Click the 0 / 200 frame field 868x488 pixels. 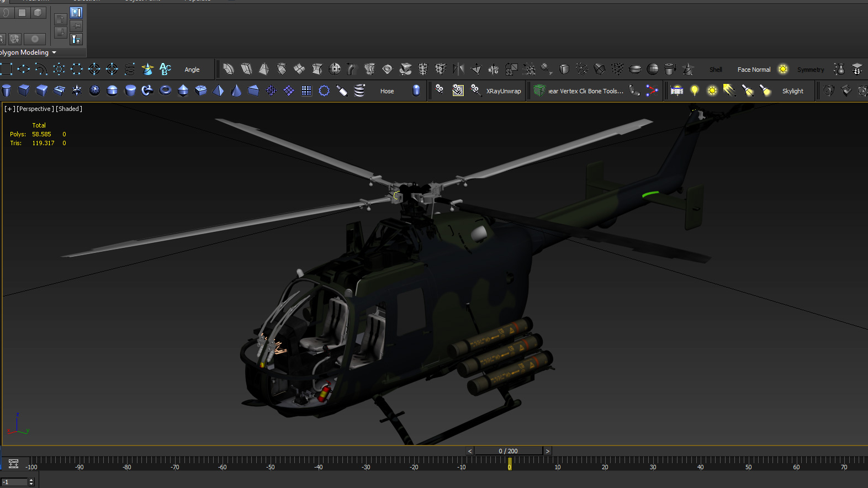[x=509, y=451]
